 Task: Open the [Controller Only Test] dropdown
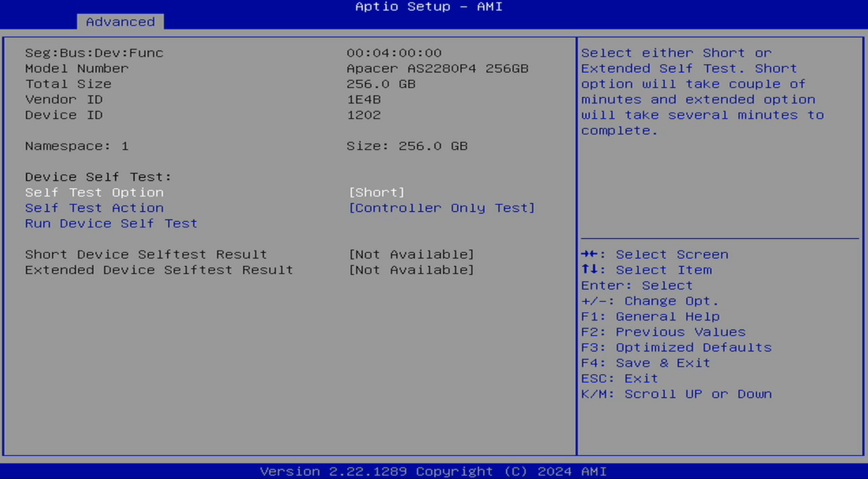point(441,208)
